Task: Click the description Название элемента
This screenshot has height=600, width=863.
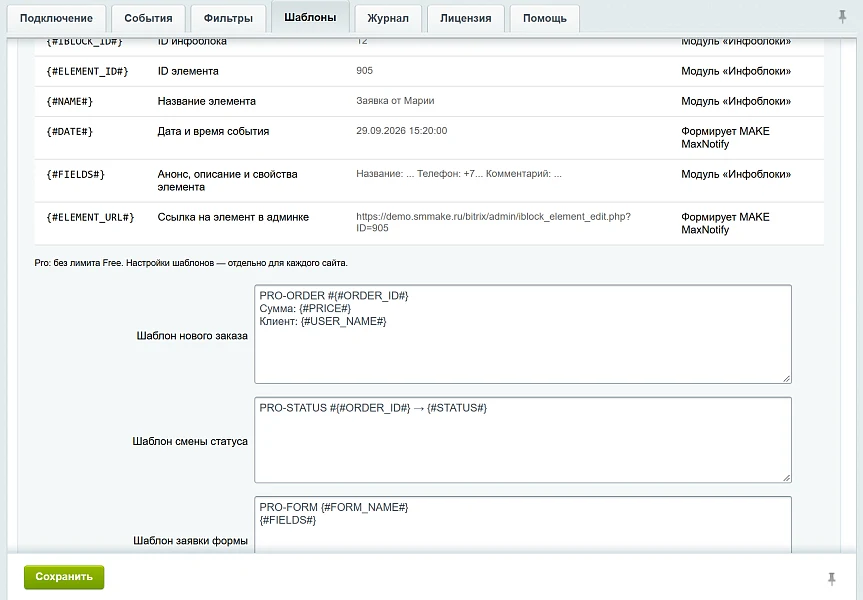Action: (206, 101)
